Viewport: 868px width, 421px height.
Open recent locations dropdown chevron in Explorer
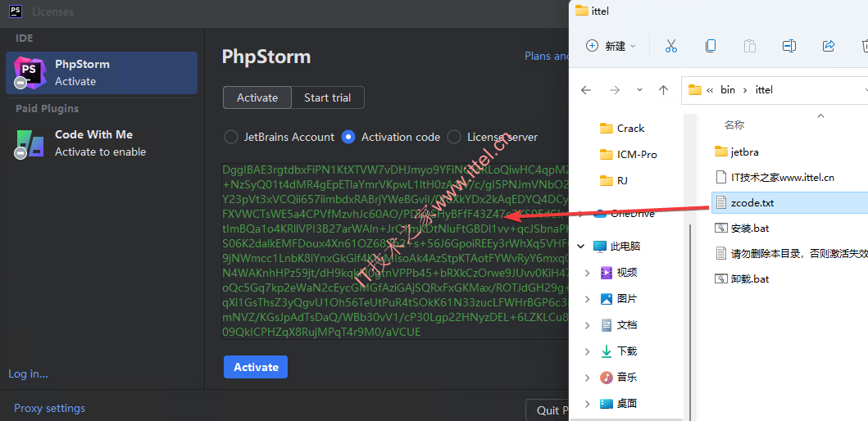pos(639,89)
